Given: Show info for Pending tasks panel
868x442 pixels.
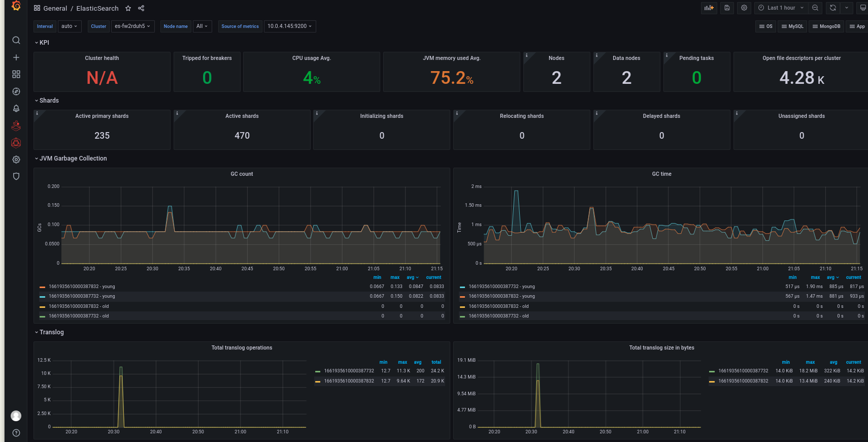Looking at the screenshot, I should [x=666, y=55].
